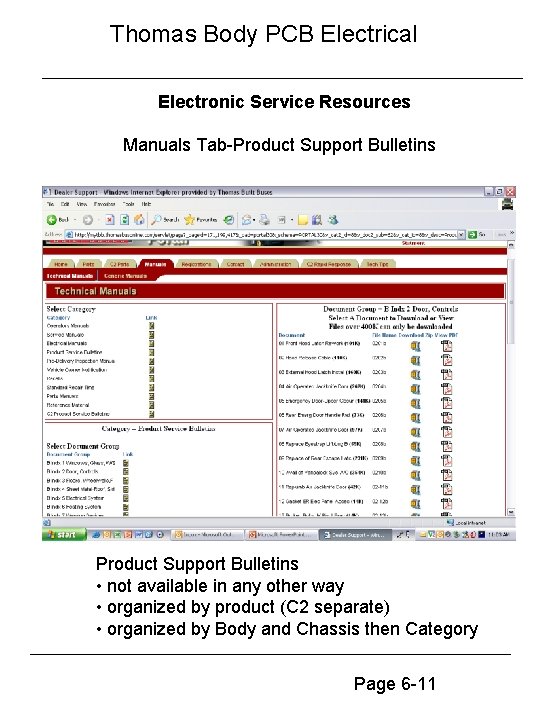Click link icon for Operators Manuals category
The image size is (540, 720).
click(x=152, y=326)
